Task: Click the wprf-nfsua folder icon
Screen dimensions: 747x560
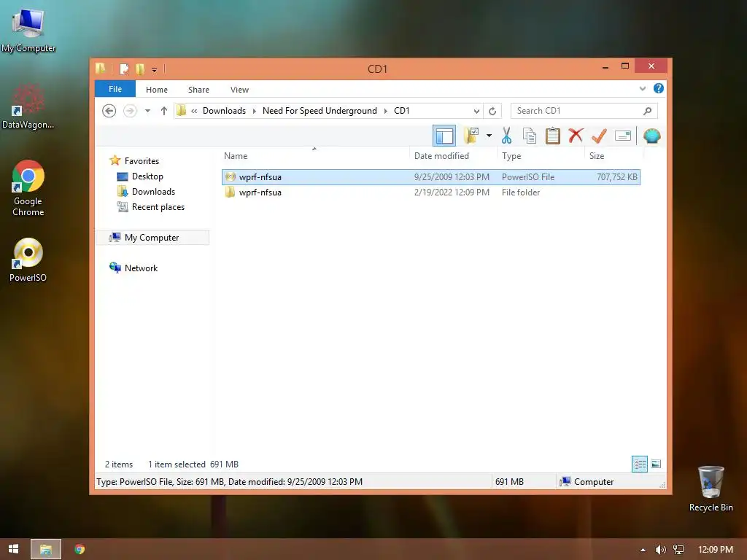Action: coord(230,192)
